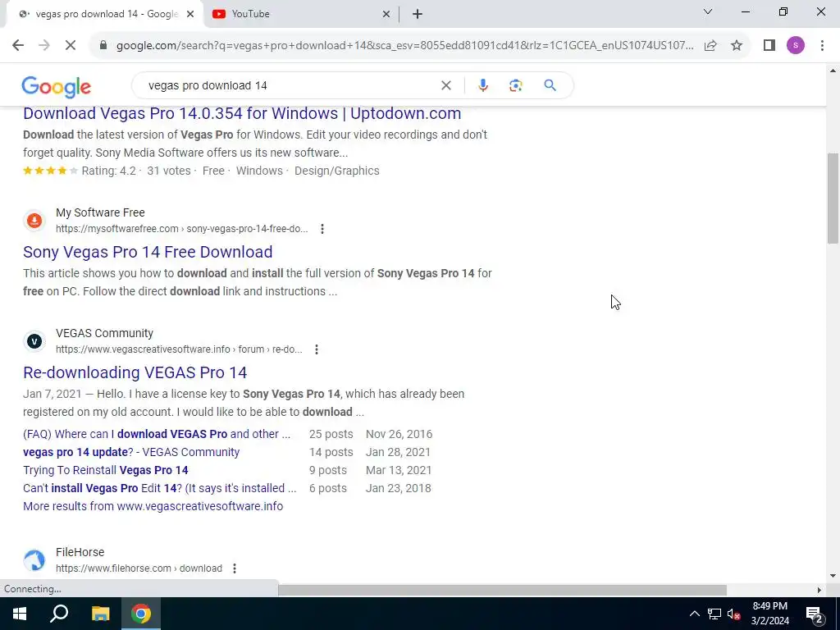Go to Google homepage via logo
The height and width of the screenshot is (630, 840).
[x=57, y=86]
